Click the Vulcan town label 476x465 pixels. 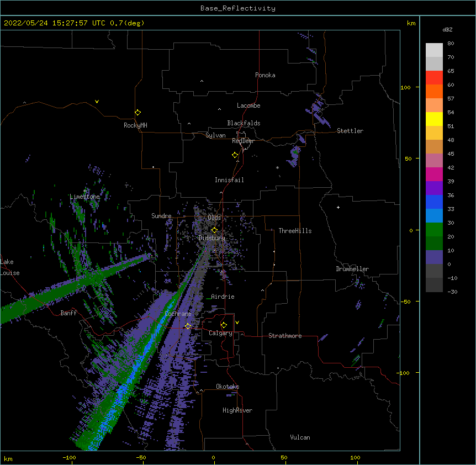click(x=300, y=437)
